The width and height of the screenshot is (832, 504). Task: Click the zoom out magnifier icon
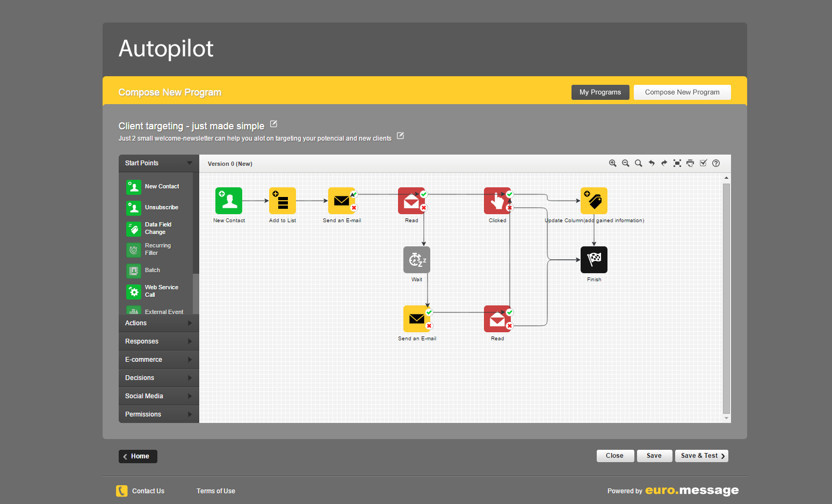625,163
